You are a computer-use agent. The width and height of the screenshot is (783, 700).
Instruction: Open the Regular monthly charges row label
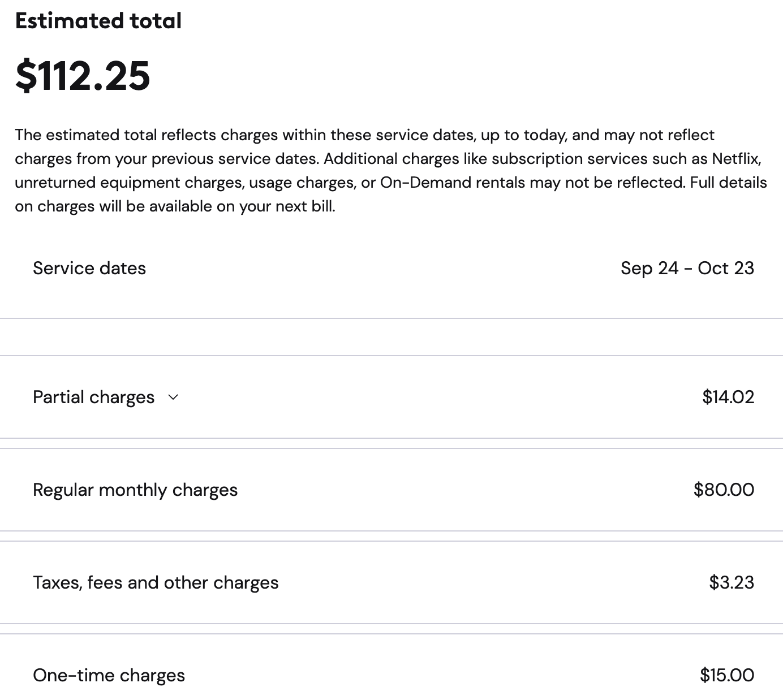pyautogui.click(x=135, y=490)
